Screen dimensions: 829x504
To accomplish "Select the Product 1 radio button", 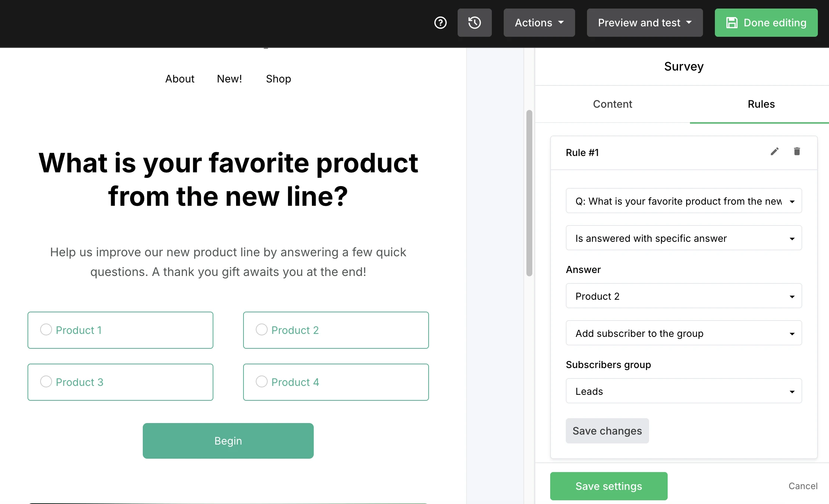I will (46, 329).
